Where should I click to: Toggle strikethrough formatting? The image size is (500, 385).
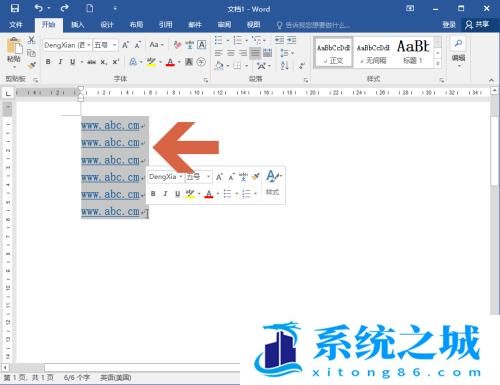pos(91,62)
